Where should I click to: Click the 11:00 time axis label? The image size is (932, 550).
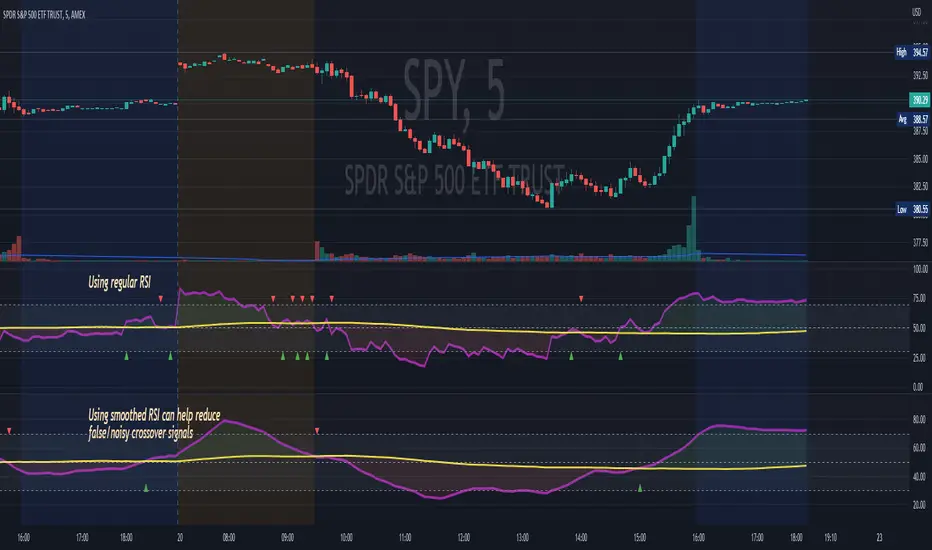[x=405, y=538]
